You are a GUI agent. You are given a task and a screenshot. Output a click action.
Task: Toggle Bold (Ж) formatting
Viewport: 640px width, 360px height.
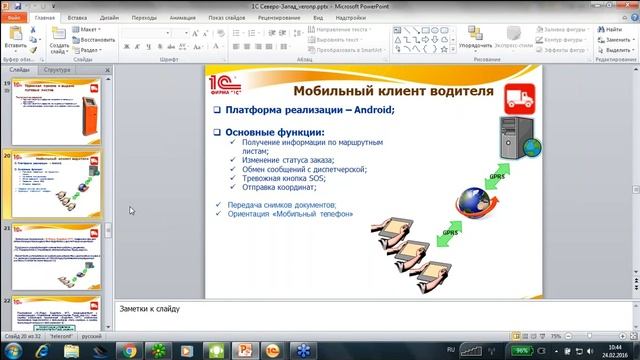pos(127,47)
